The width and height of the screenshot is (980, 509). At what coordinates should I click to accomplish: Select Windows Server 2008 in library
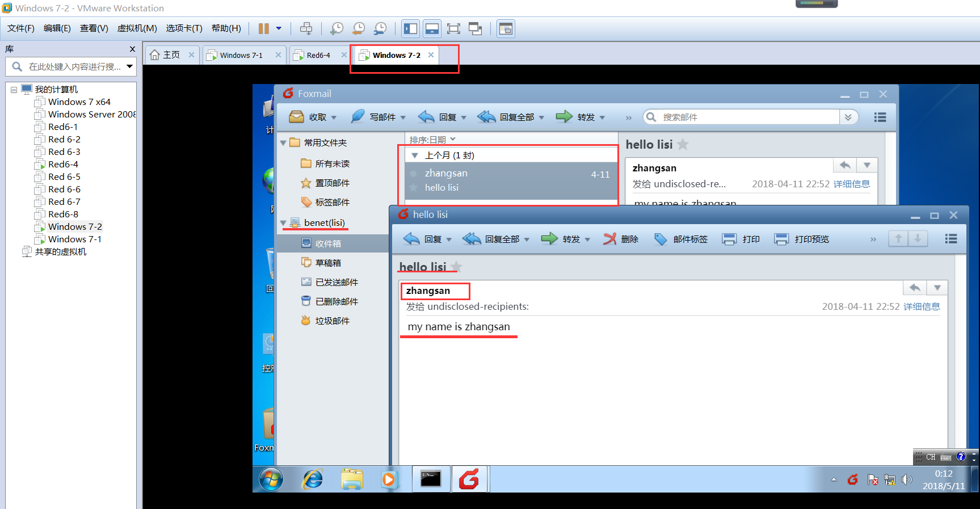(91, 114)
